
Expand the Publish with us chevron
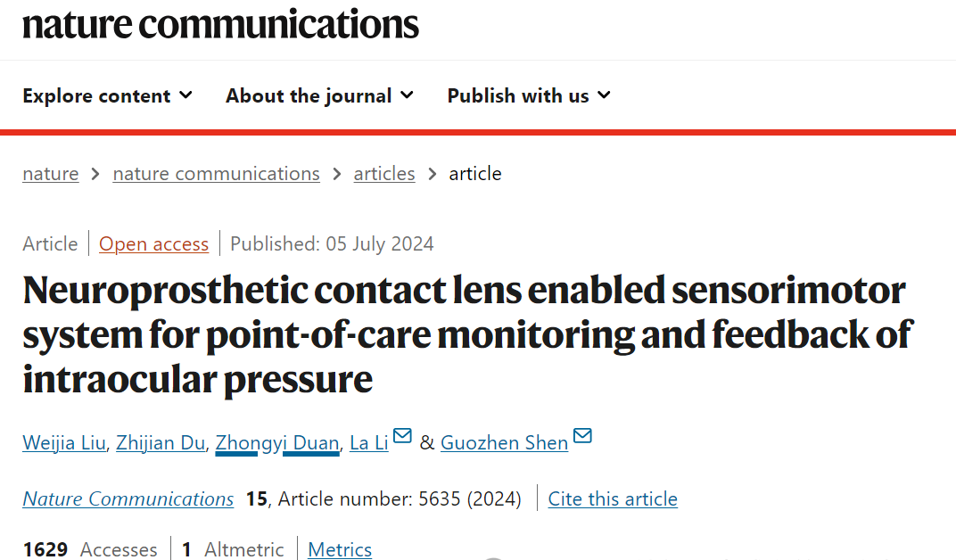(x=604, y=95)
